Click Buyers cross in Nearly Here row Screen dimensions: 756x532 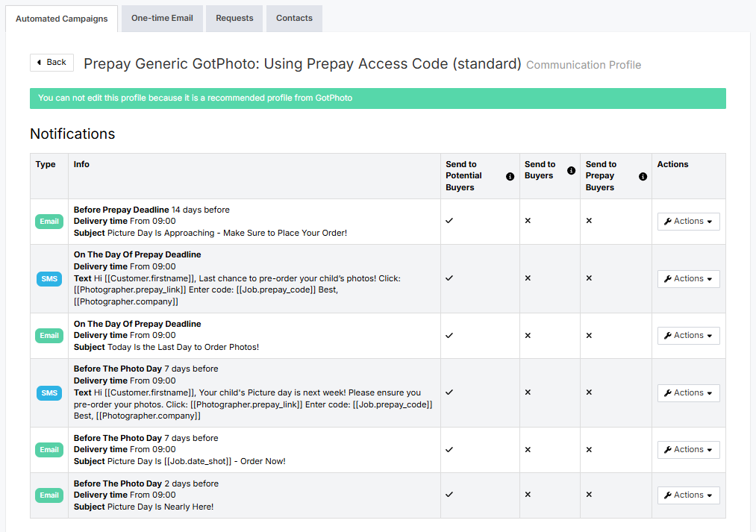[528, 495]
